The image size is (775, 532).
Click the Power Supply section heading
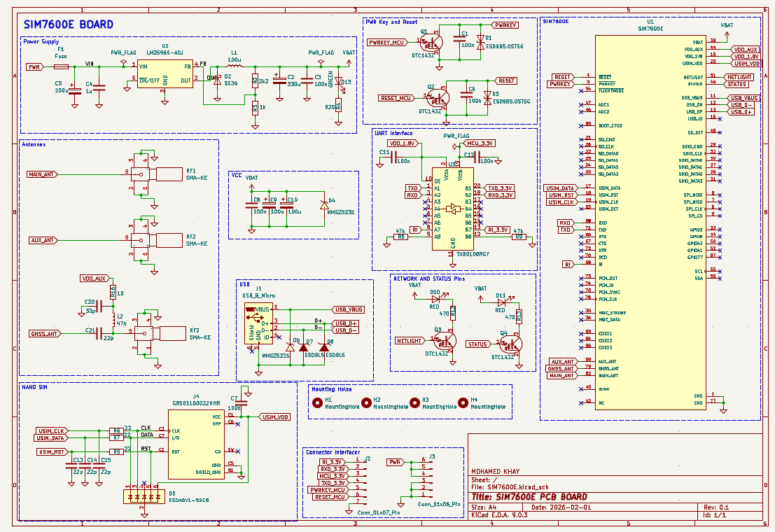41,41
